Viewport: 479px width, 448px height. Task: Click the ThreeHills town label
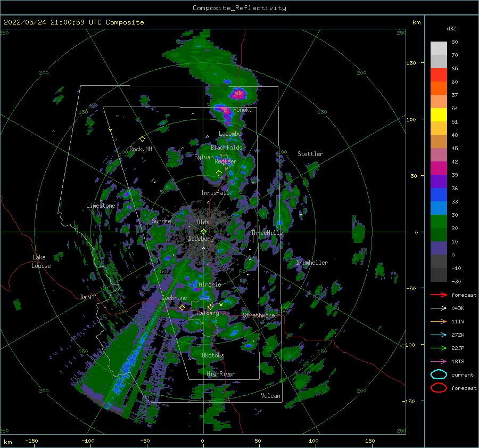267,233
